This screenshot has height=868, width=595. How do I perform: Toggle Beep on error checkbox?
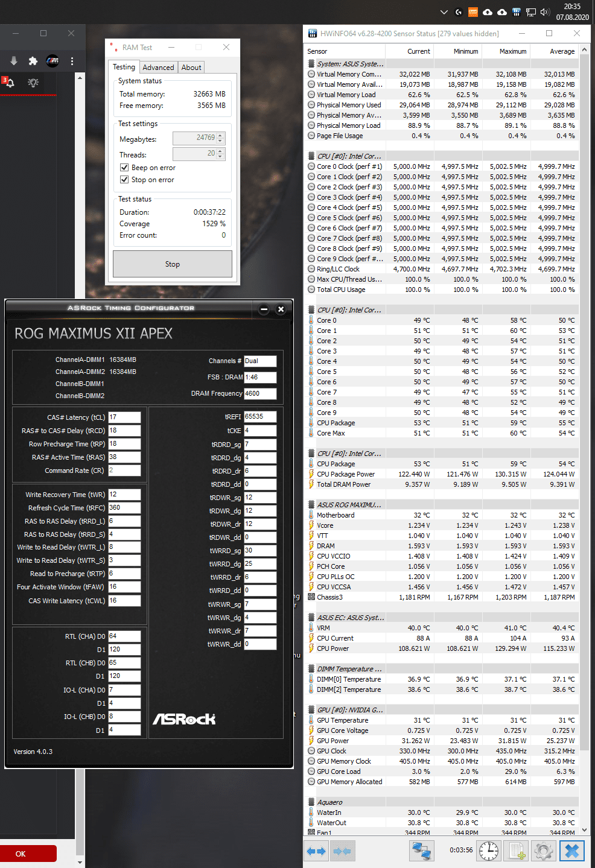pos(124,168)
